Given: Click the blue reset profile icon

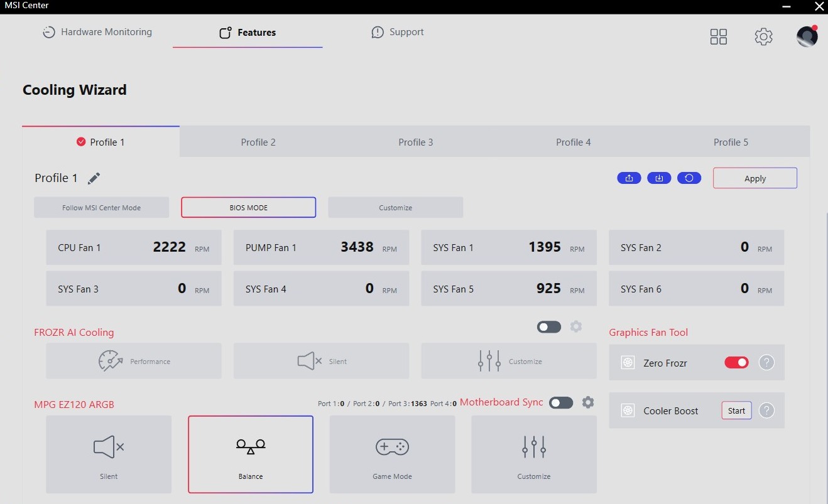Looking at the screenshot, I should click(x=689, y=178).
